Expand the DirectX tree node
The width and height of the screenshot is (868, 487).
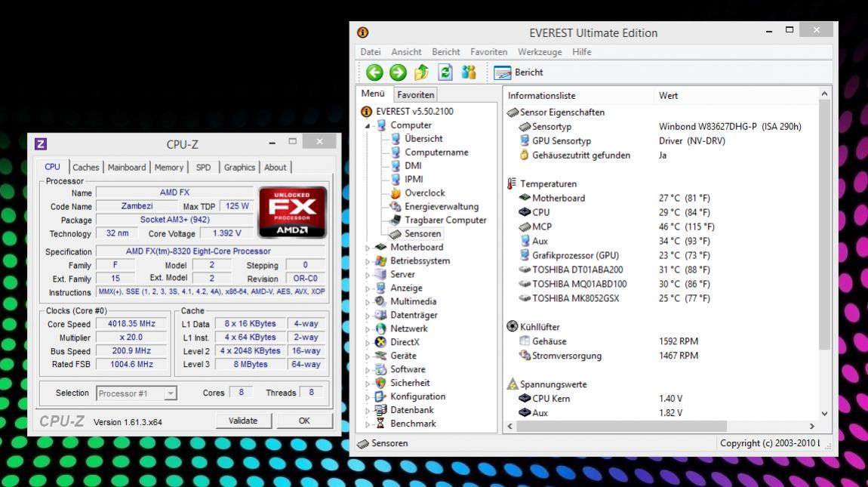[367, 342]
